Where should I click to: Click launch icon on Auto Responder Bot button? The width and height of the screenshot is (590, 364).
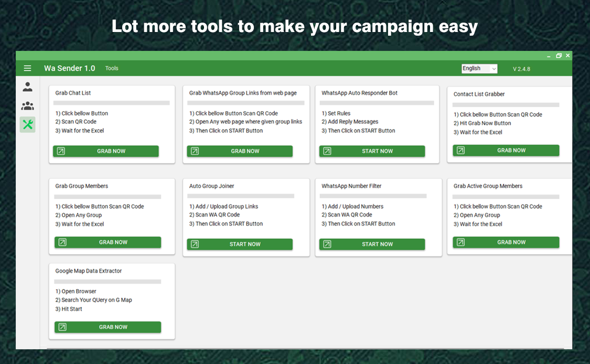[x=327, y=151]
